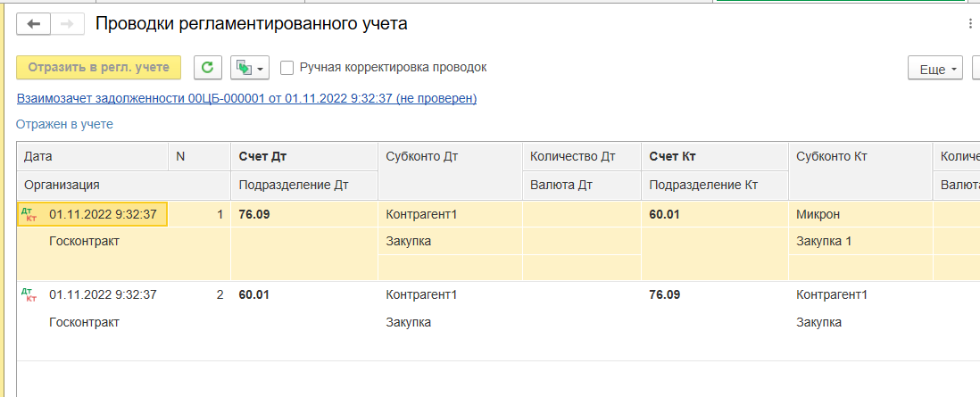Enable Ручная корректировка проводок checkbox
The width and height of the screenshot is (980, 397).
pos(287,68)
